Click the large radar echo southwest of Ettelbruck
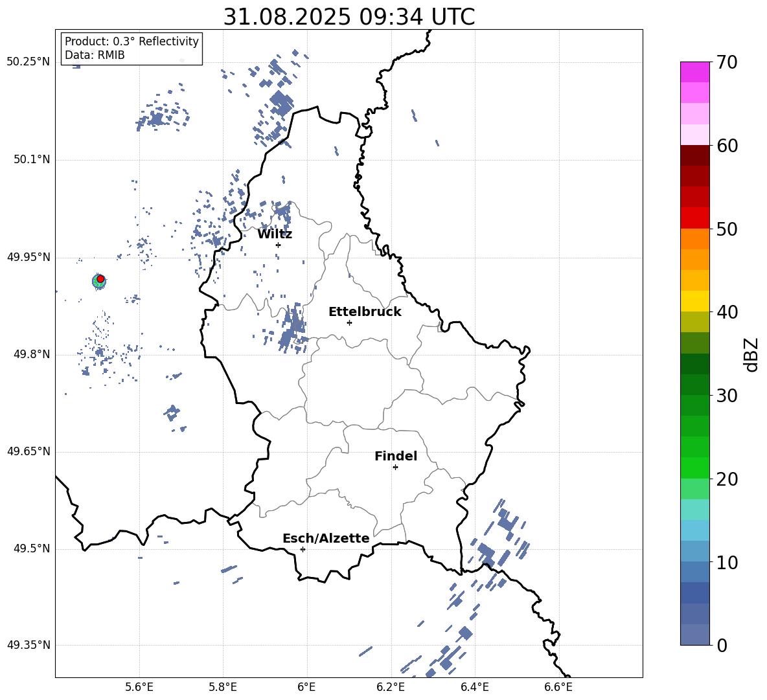This screenshot has height=700, width=767. (x=293, y=328)
